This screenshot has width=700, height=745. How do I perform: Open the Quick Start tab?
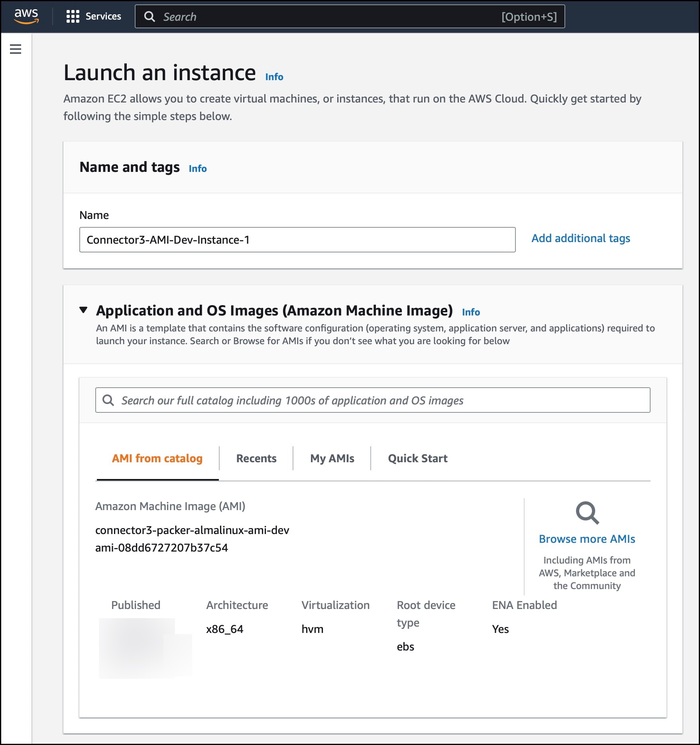coord(418,459)
